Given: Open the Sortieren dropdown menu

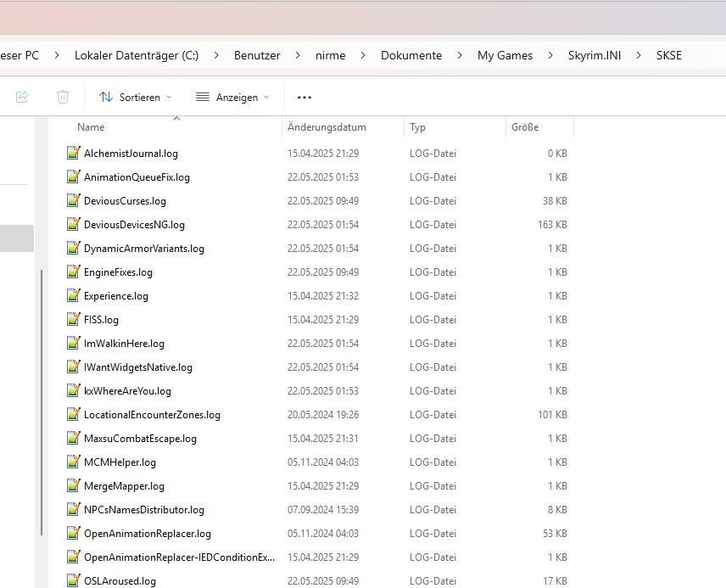Looking at the screenshot, I should tap(136, 97).
